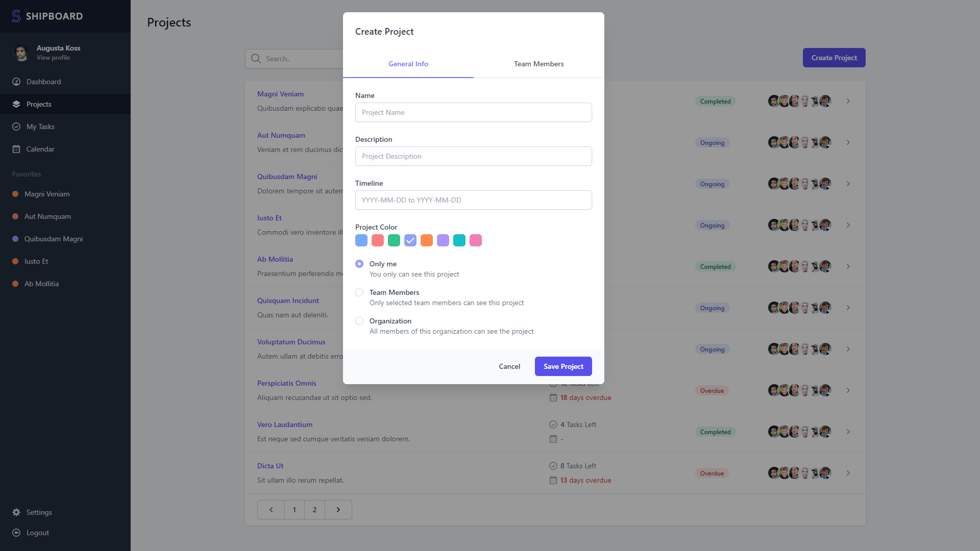Click the Save Project button
980x551 pixels.
[563, 366]
